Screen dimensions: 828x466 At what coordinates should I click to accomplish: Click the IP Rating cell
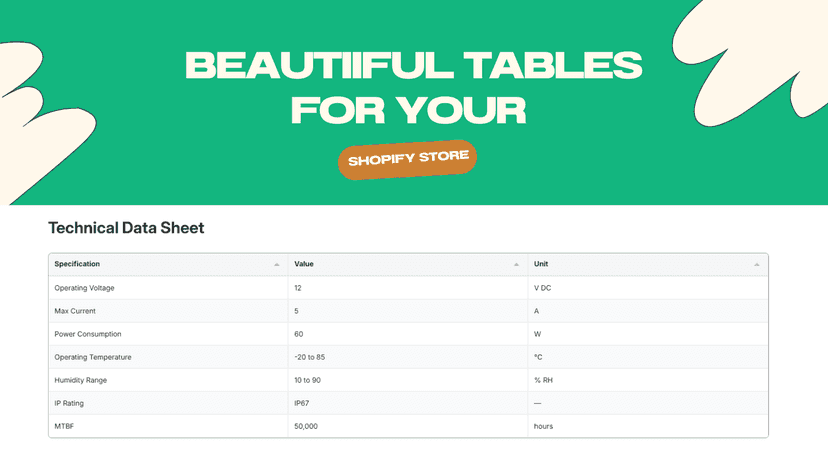[x=168, y=403]
